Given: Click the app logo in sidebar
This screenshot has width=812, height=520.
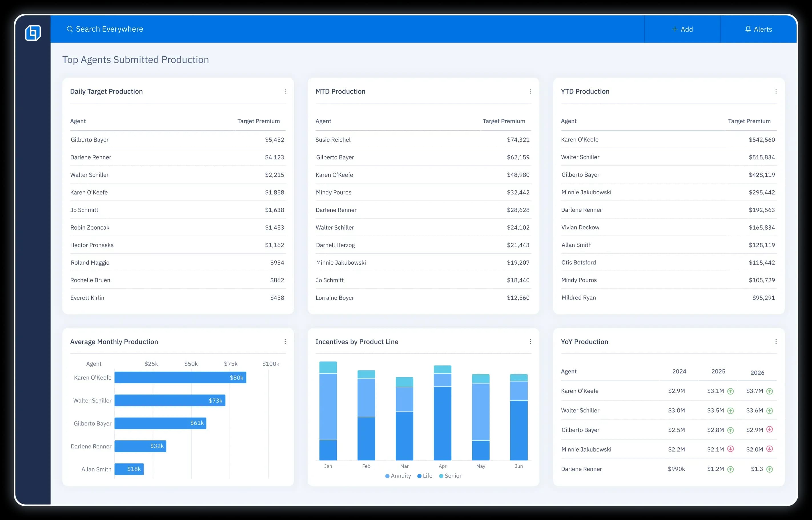Looking at the screenshot, I should [33, 33].
